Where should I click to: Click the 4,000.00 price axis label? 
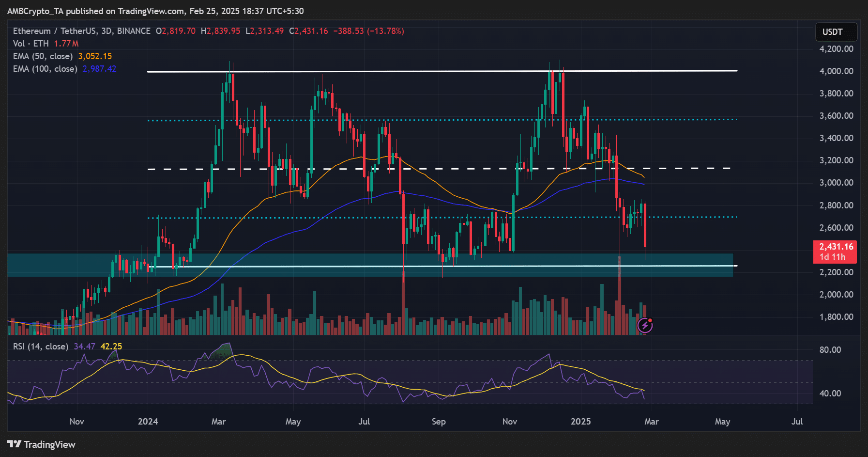coord(836,71)
